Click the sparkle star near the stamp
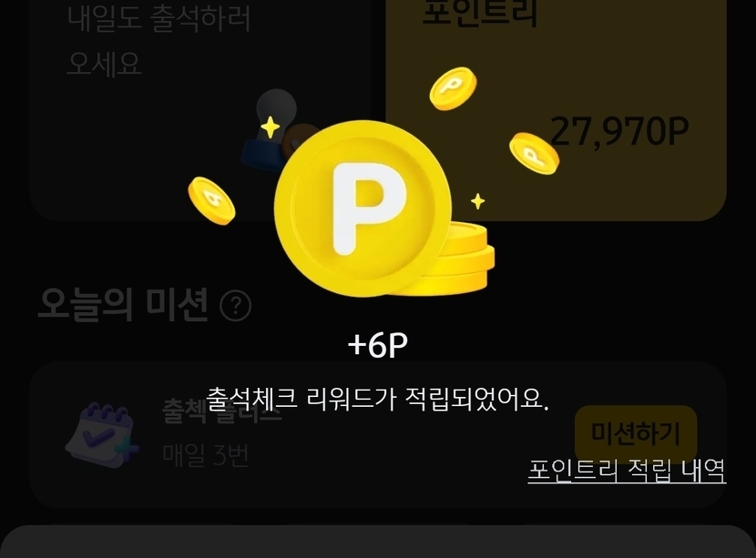Screen dimensions: 756x558 click(x=270, y=127)
